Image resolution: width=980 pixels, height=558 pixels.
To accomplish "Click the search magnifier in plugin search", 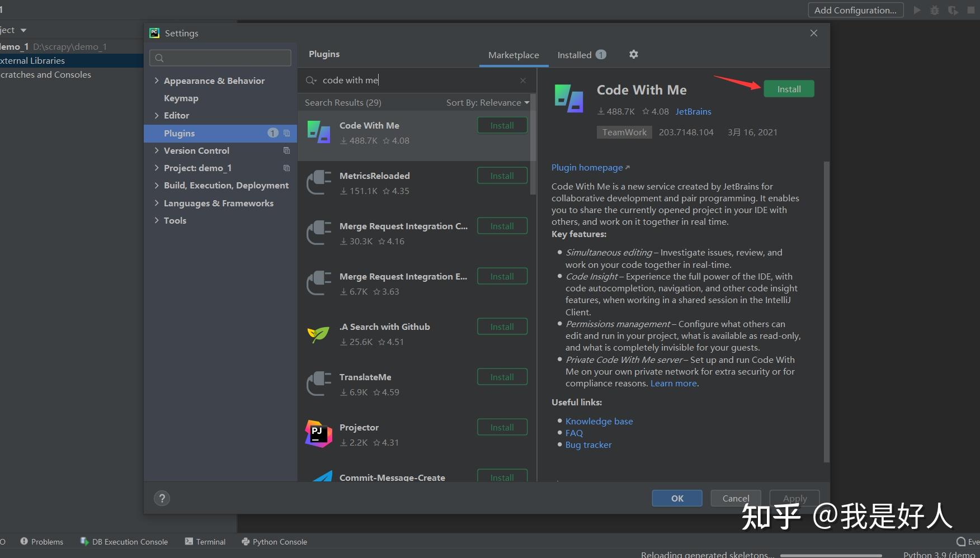I will 311,81.
